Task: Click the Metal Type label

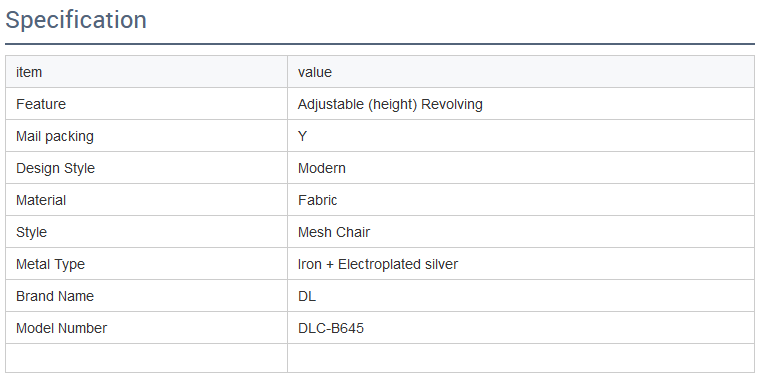Action: click(x=50, y=265)
